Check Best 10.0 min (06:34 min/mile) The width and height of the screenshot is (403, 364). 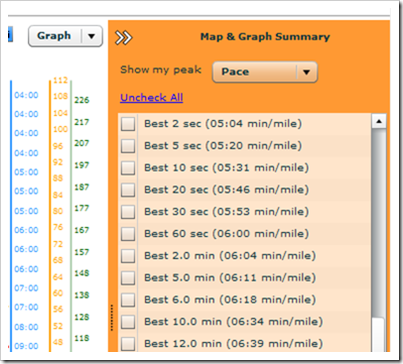coord(128,322)
